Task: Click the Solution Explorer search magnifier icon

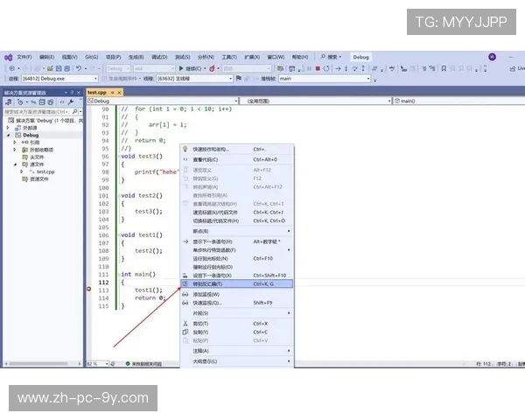Action: coord(74,111)
